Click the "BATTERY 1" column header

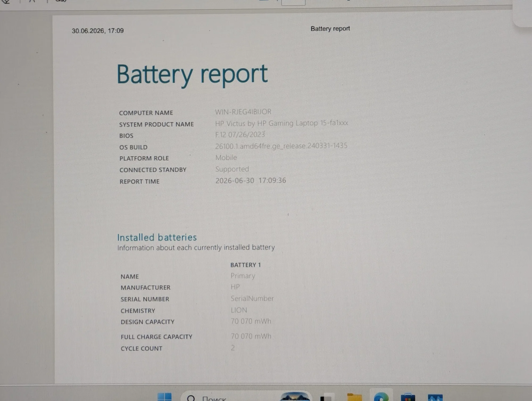[246, 265]
